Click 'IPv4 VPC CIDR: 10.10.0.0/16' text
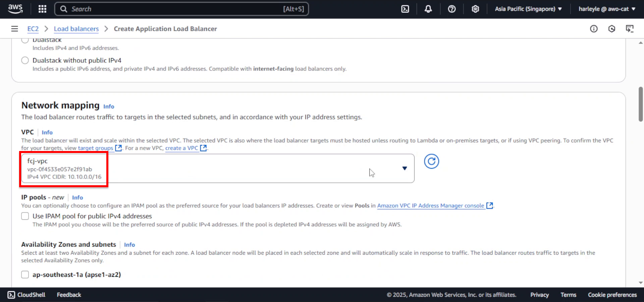This screenshot has width=644, height=302. 64,177
